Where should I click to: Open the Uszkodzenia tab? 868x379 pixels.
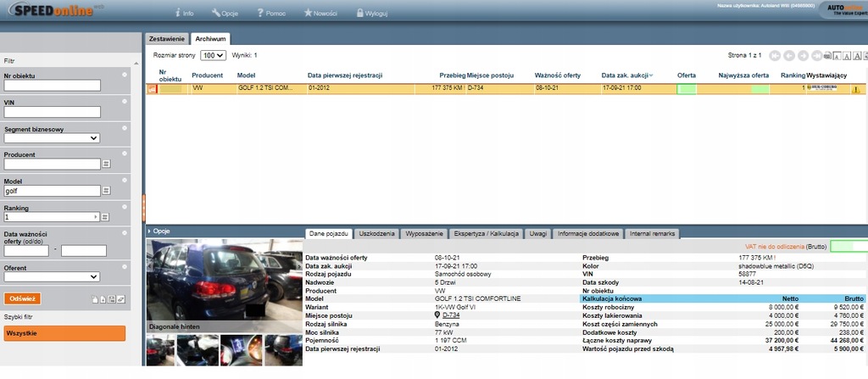click(376, 234)
